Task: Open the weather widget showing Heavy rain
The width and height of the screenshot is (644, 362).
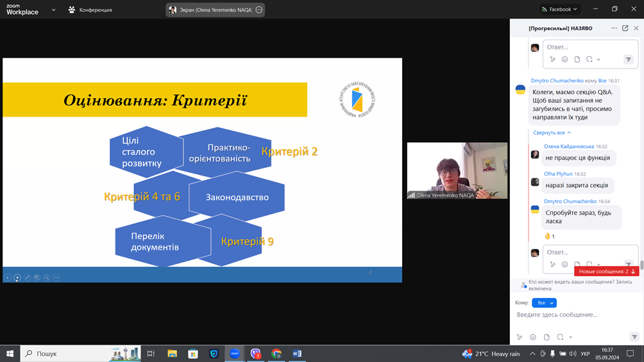Action: pos(491,354)
